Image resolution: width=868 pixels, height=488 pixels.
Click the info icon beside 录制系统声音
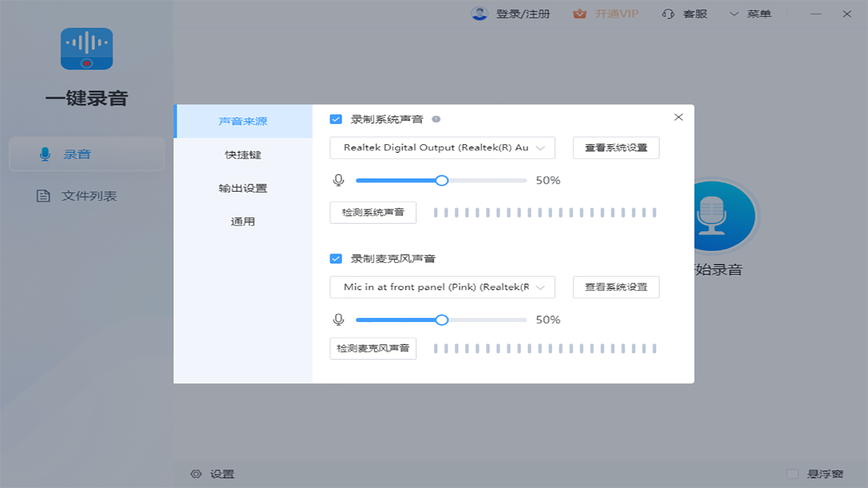pos(436,119)
